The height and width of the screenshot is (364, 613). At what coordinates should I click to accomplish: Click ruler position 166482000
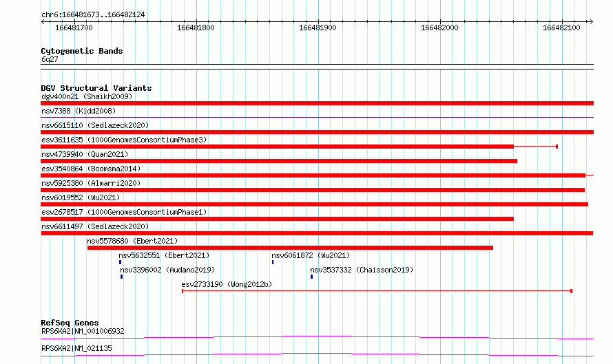(440, 28)
